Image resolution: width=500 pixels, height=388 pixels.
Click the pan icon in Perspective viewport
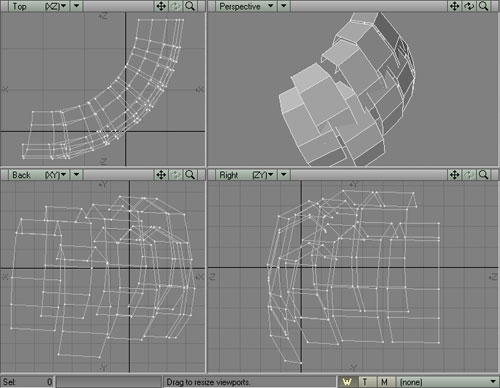click(x=455, y=6)
